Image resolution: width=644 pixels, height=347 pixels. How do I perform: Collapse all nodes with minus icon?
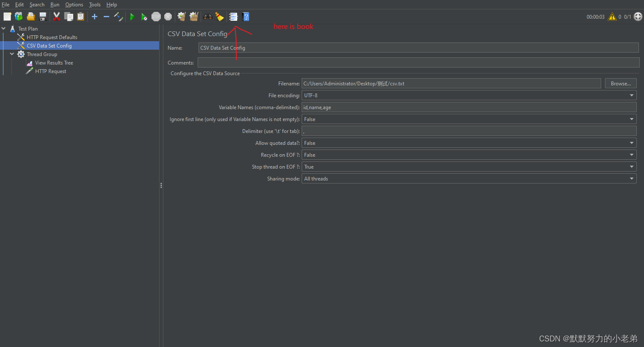point(106,17)
